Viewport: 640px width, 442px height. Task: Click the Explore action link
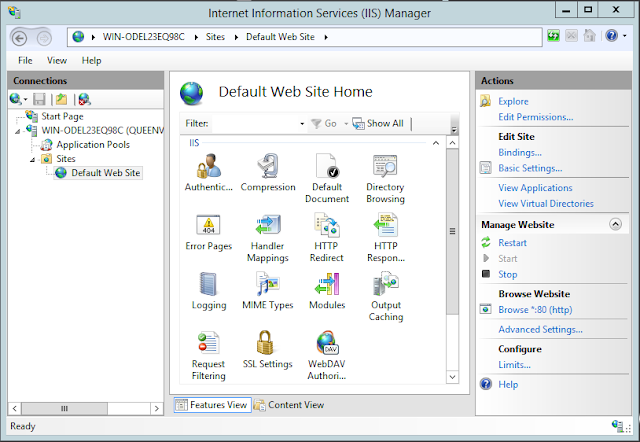513,101
